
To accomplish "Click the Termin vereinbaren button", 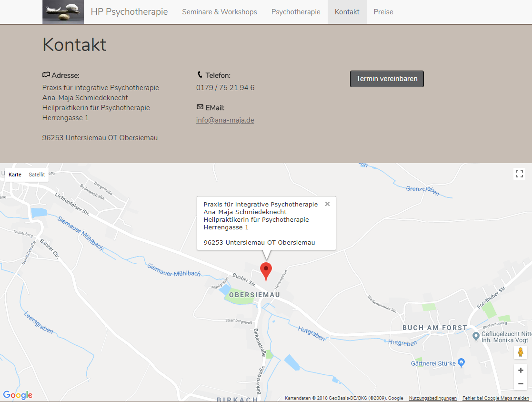I will point(387,79).
